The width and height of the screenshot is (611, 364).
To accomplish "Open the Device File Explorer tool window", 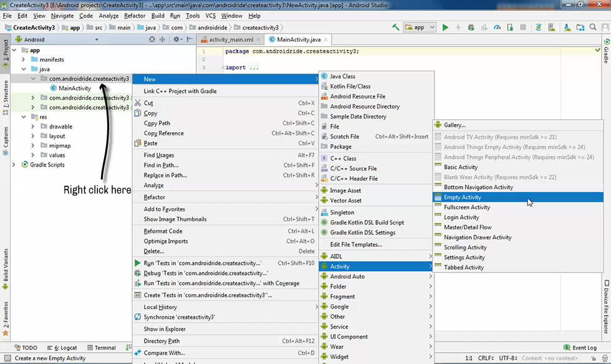I will 606,307.
